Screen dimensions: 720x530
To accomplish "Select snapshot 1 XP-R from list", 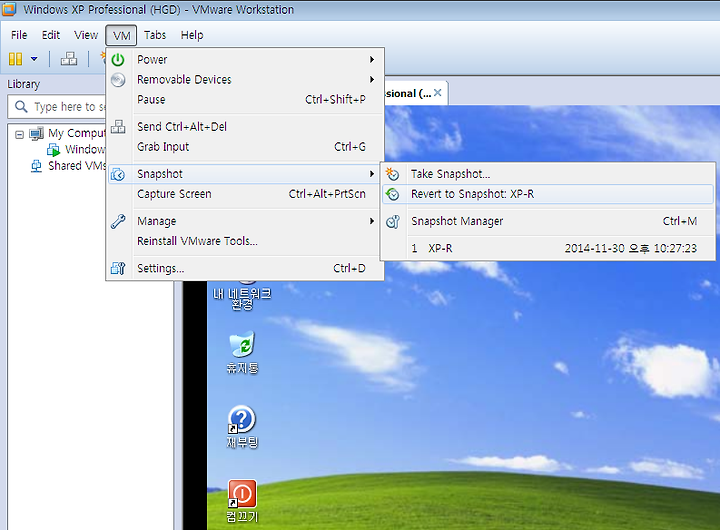I will 548,248.
